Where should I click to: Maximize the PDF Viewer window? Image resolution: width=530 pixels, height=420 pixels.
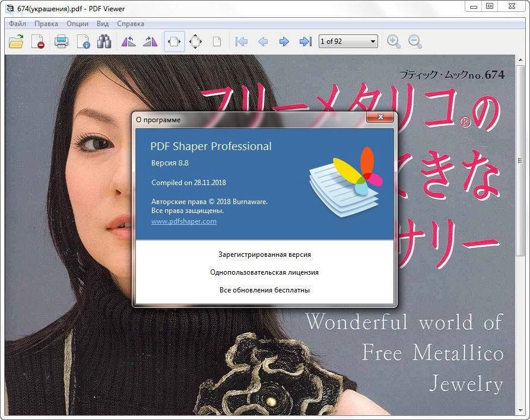[490, 6]
